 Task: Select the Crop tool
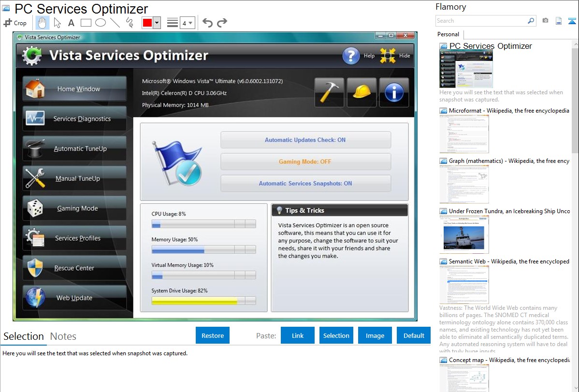click(15, 23)
